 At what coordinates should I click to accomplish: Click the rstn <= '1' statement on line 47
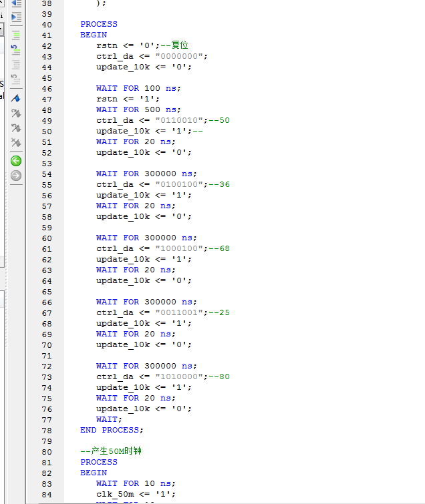coord(128,99)
